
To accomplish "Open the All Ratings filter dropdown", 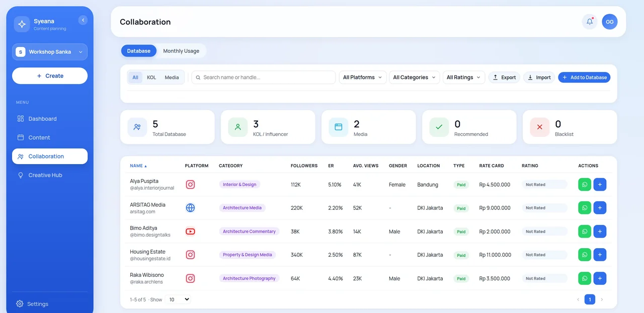I will [x=464, y=77].
